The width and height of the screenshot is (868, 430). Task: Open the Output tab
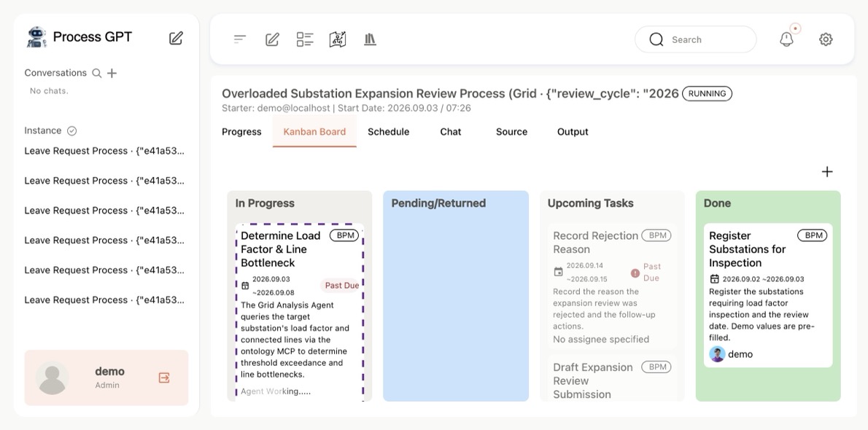[x=573, y=132]
